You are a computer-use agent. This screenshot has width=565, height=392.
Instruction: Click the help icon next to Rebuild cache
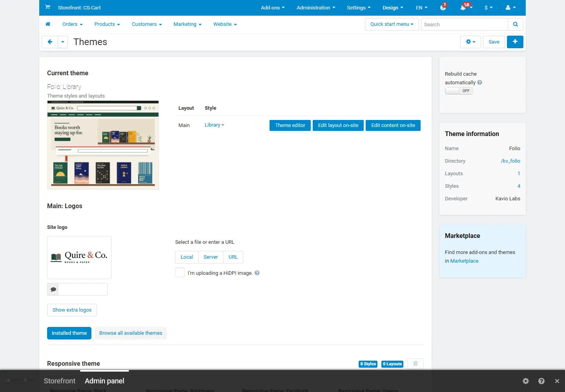point(479,82)
